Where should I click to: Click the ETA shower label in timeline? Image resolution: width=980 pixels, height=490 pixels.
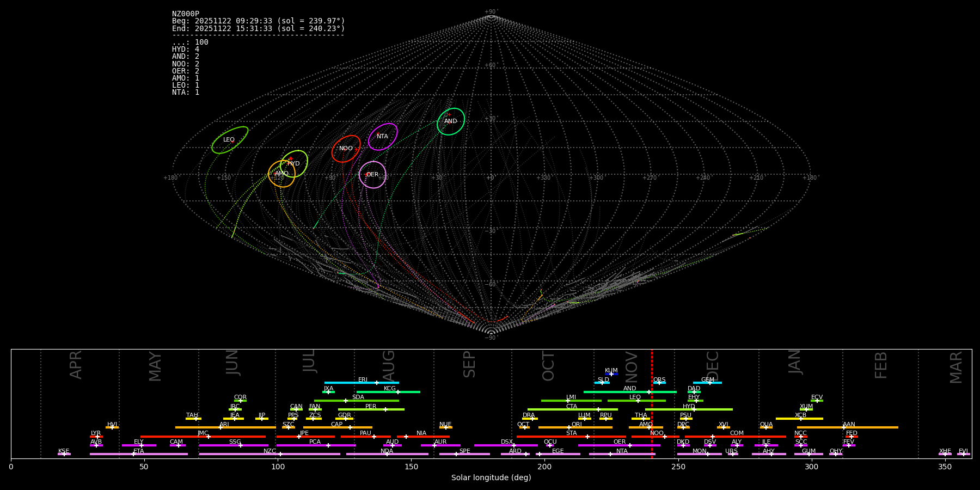(139, 451)
